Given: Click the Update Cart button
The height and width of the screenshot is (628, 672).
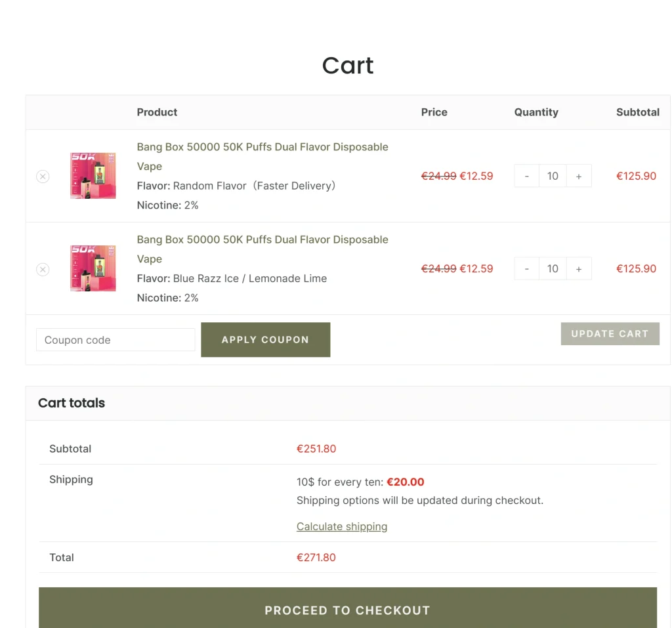Looking at the screenshot, I should tap(610, 333).
